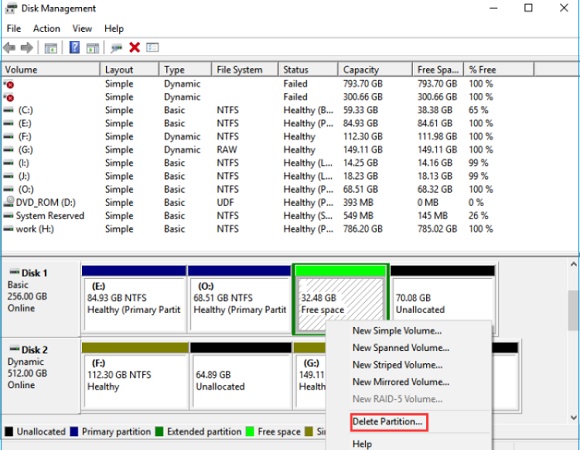The height and width of the screenshot is (450, 580).
Task: Select the 300.66 GB failed volume icon
Action: tap(9, 98)
